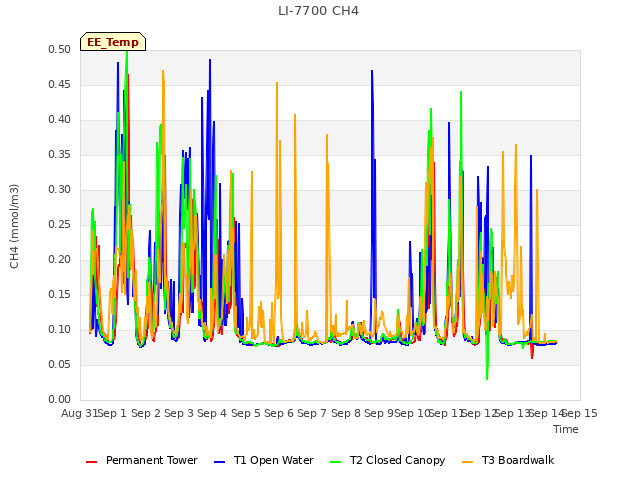
Task: Click the CH4 (mmol/m3) axis label
Action: coord(14,226)
